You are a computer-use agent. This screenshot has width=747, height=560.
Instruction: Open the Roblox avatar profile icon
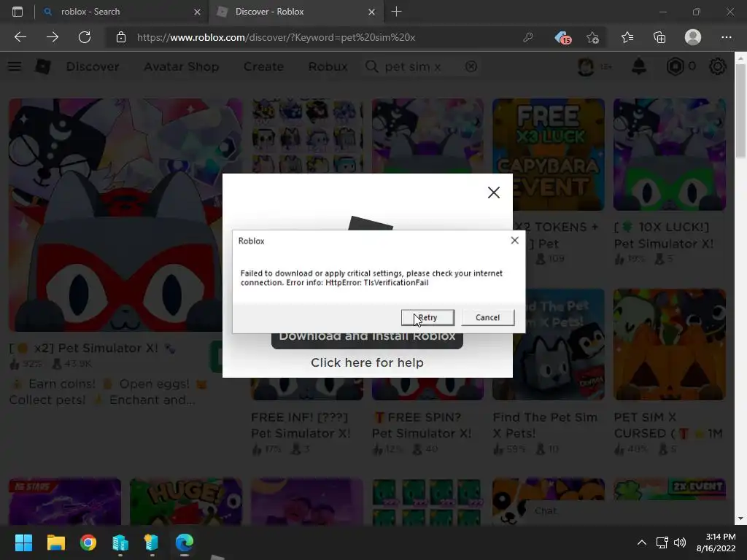click(x=586, y=66)
